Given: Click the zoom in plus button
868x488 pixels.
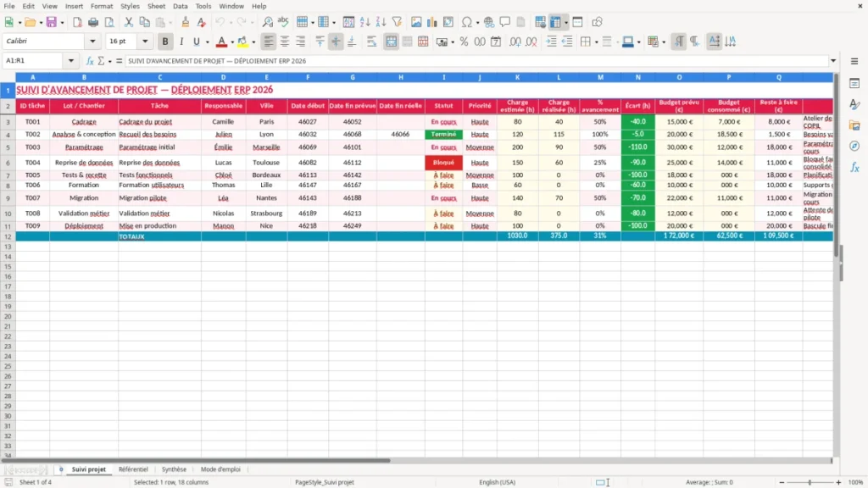Looking at the screenshot, I should click(838, 482).
